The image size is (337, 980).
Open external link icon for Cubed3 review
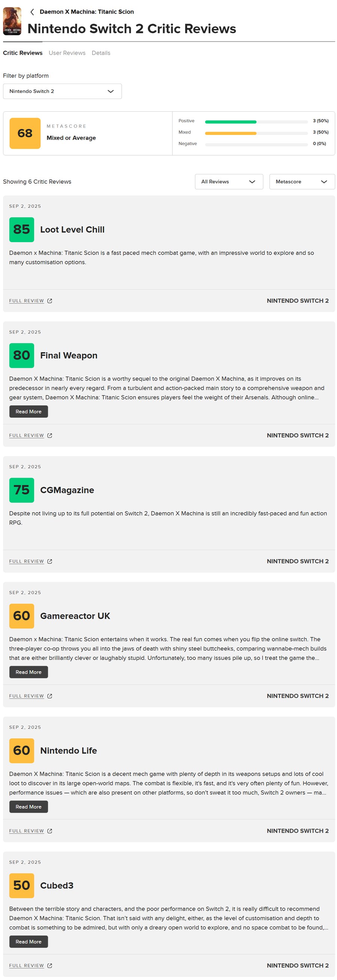click(x=50, y=965)
